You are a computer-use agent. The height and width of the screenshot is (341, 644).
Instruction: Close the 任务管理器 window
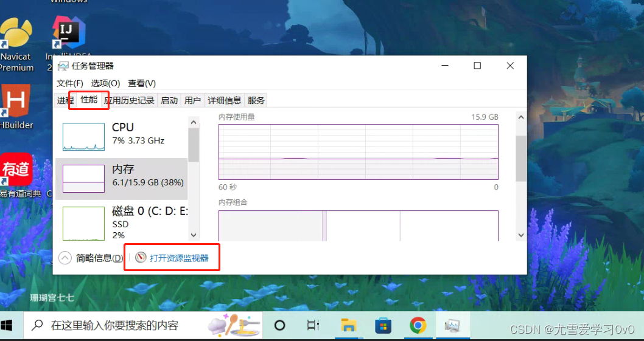tap(510, 66)
